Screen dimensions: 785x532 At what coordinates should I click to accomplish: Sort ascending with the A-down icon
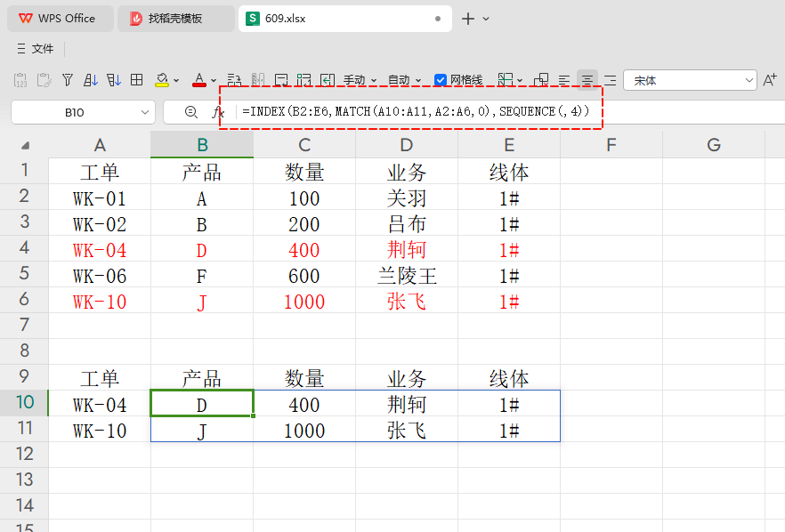point(91,80)
